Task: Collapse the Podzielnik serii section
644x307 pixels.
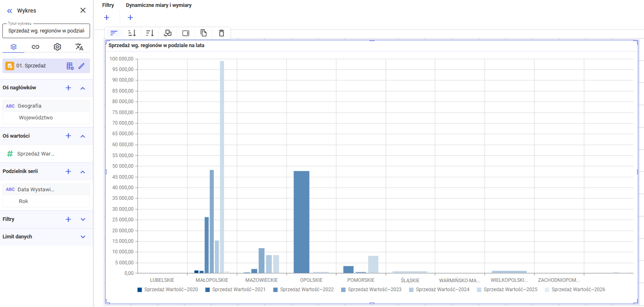Action: click(x=83, y=172)
